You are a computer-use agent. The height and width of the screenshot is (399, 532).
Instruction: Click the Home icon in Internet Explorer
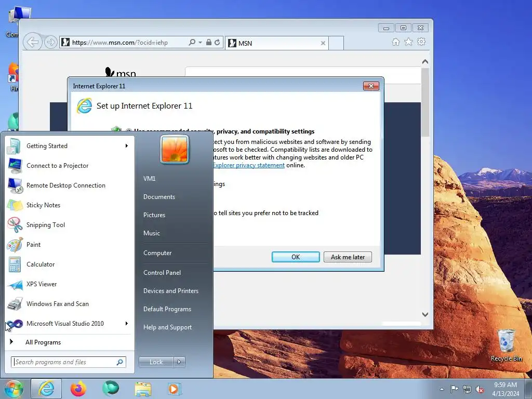395,42
